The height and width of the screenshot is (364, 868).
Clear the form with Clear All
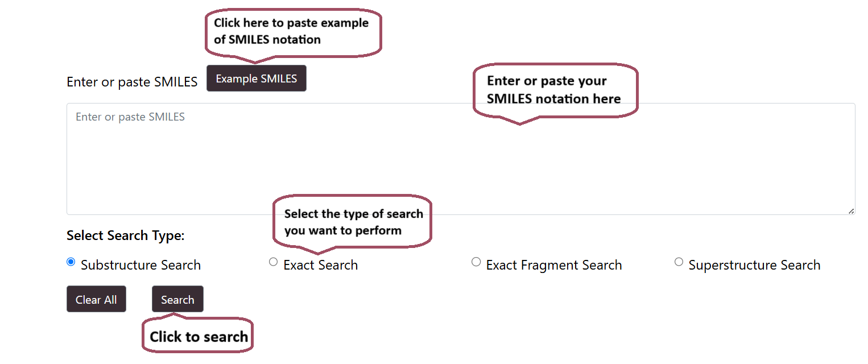click(96, 299)
